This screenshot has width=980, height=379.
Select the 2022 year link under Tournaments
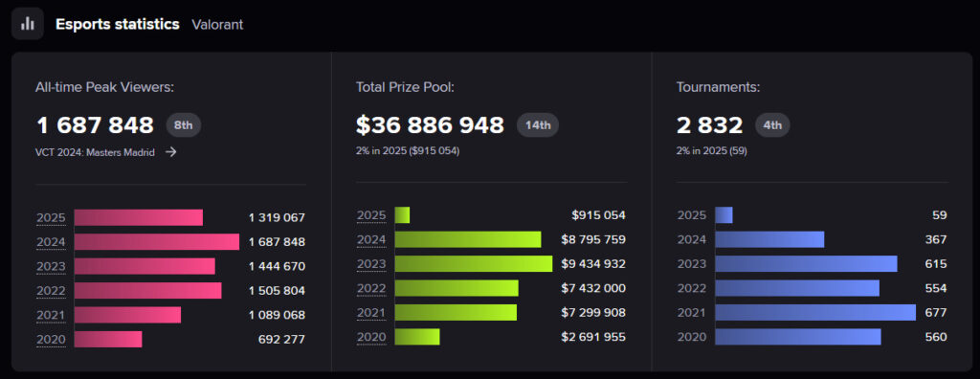pos(692,288)
